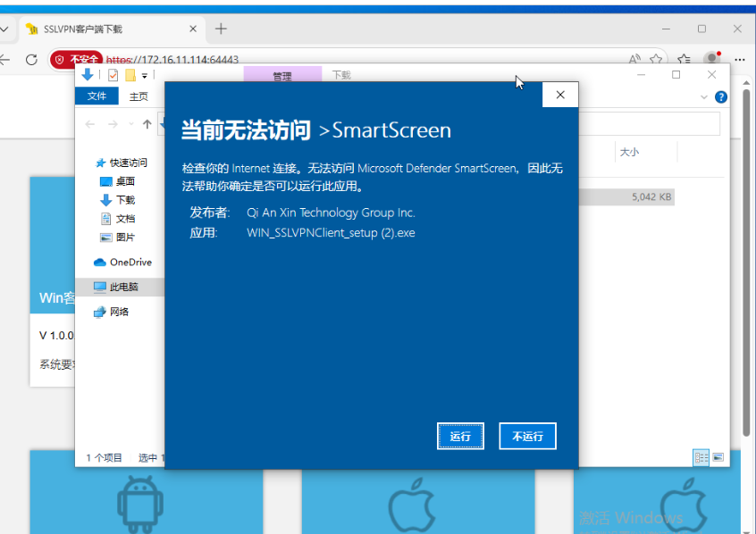Open the browser profile avatar icon
This screenshot has width=756, height=534.
click(x=712, y=59)
